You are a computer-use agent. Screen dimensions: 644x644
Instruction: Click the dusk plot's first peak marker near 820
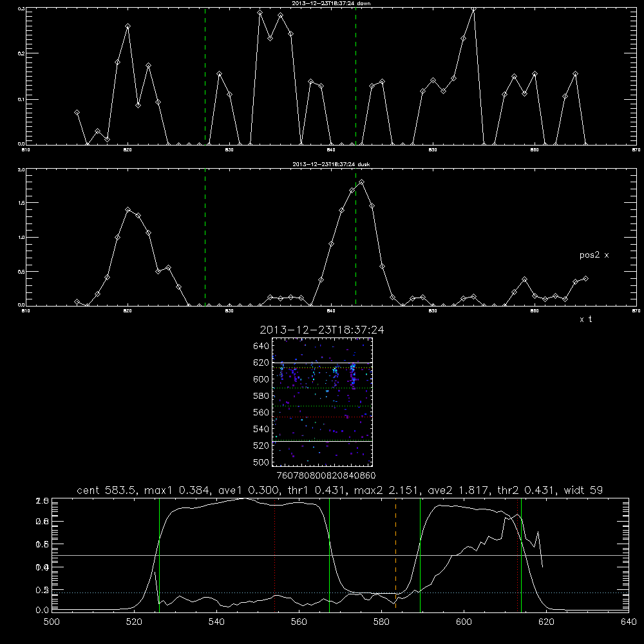tap(128, 209)
